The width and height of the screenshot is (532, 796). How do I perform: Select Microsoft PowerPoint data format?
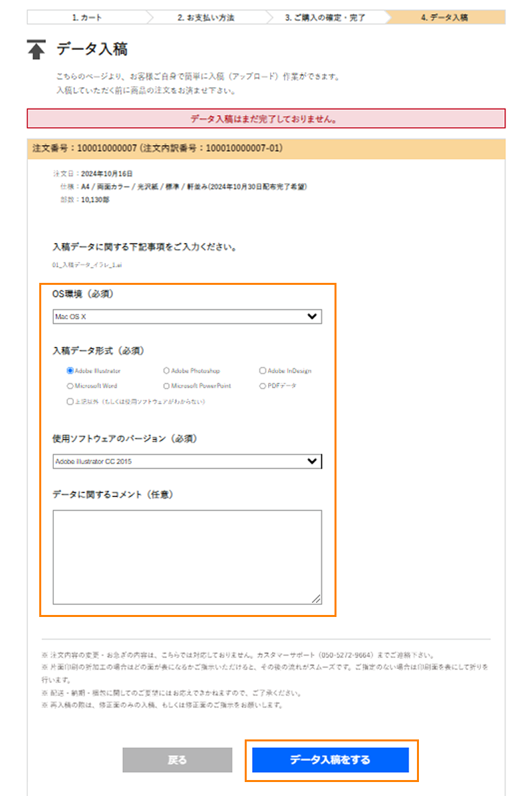point(166,386)
